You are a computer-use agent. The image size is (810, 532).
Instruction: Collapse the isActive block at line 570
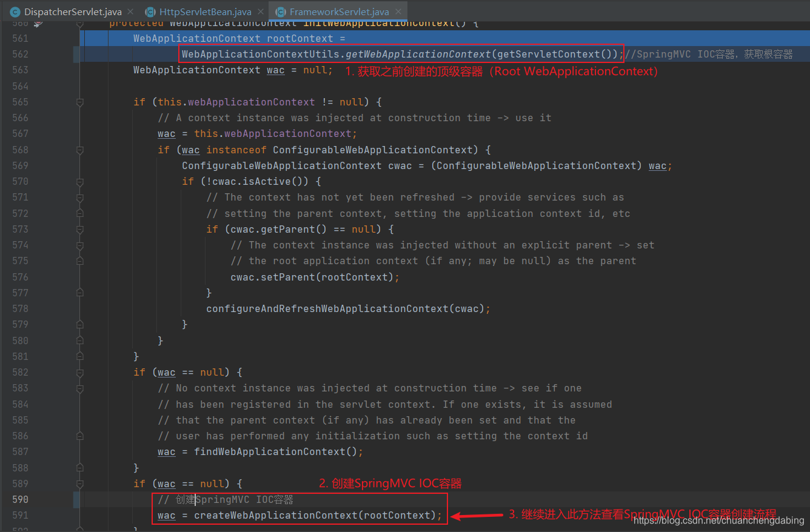79,181
